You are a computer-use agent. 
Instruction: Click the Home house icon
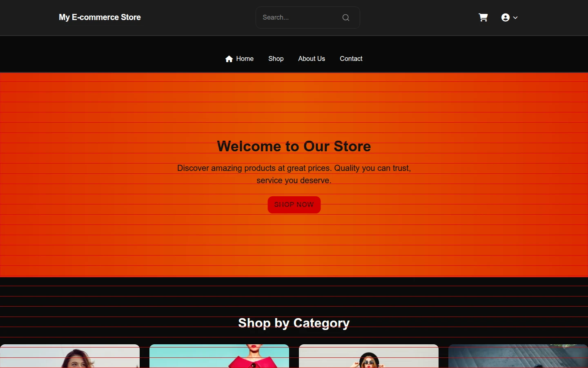pyautogui.click(x=229, y=59)
